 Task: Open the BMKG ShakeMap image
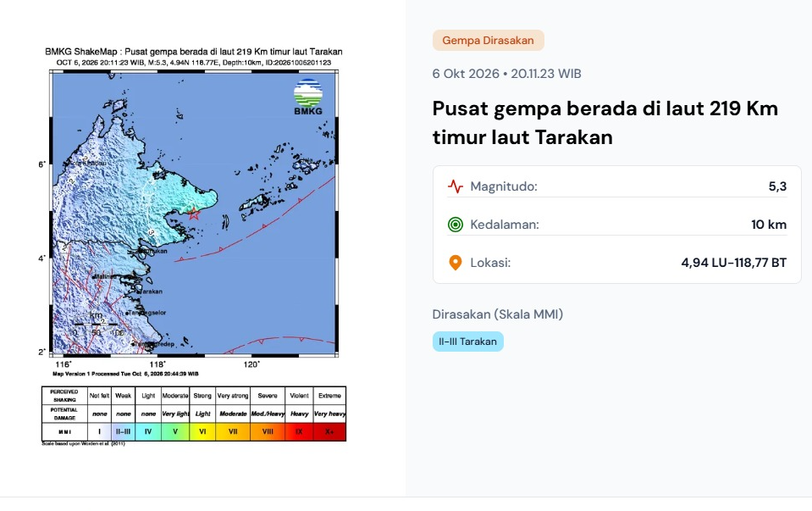click(193, 247)
